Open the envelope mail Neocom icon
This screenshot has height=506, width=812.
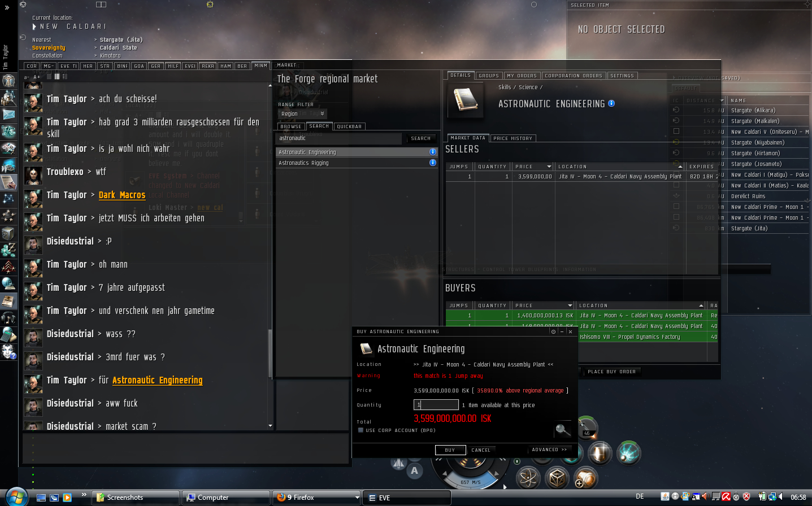click(8, 115)
